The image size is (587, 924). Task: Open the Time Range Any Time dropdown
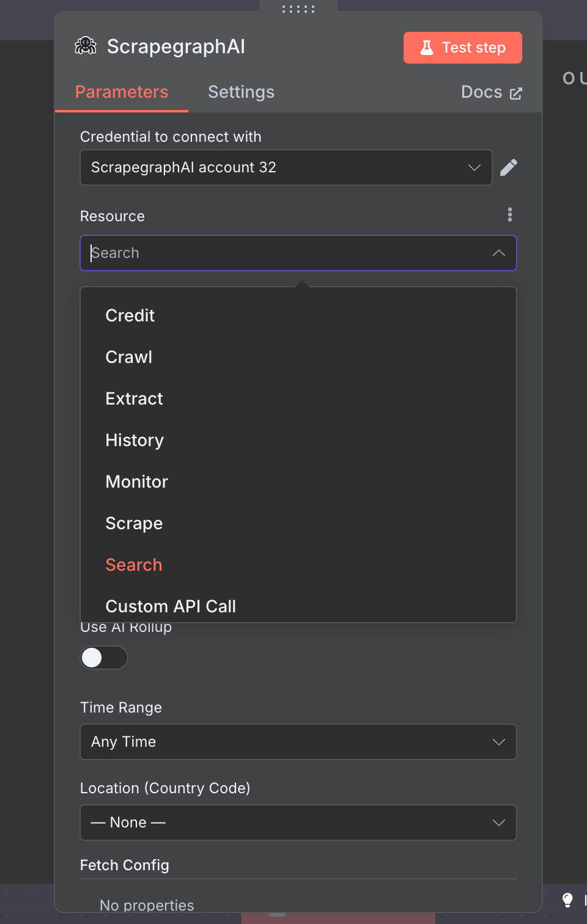[x=298, y=742]
